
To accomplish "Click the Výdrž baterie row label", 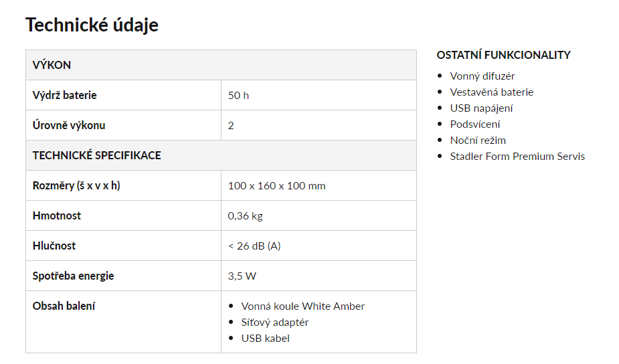I will [x=64, y=95].
